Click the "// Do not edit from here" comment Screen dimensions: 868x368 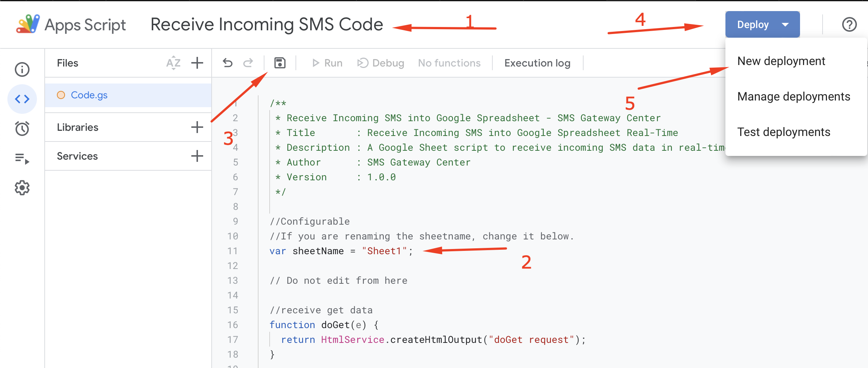point(338,280)
